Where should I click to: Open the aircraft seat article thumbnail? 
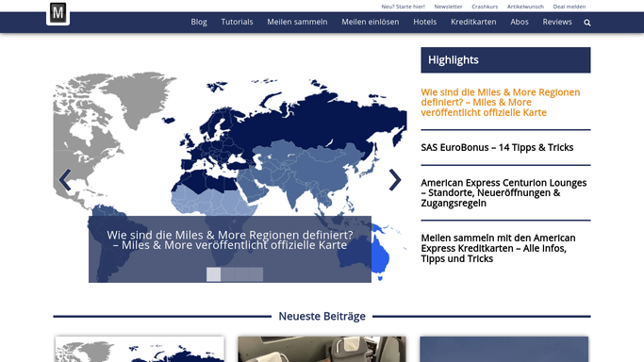coord(322,350)
